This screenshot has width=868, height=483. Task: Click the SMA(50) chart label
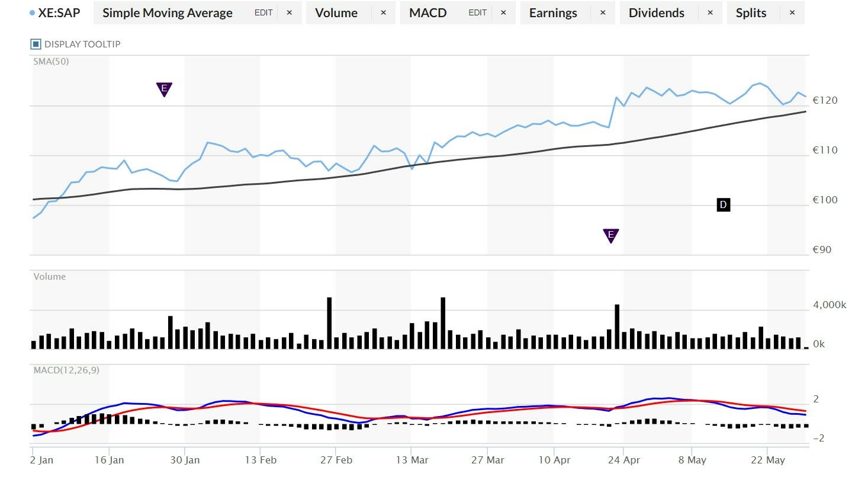click(51, 61)
